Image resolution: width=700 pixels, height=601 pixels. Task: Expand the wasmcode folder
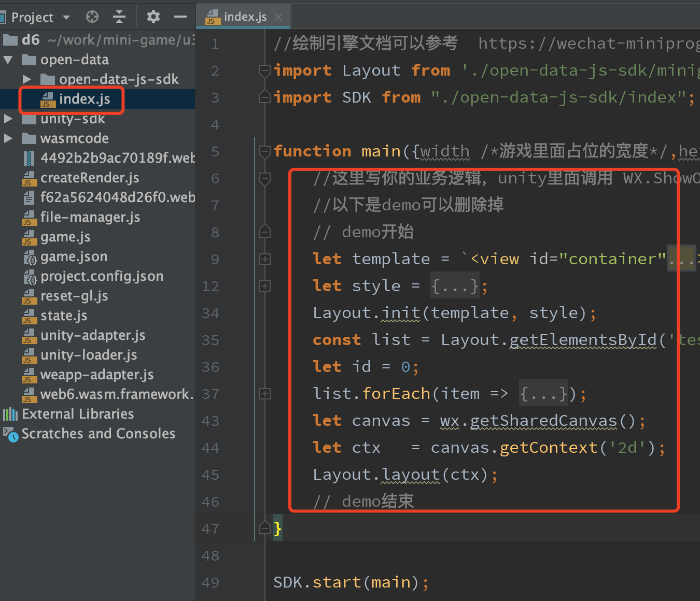coord(8,138)
